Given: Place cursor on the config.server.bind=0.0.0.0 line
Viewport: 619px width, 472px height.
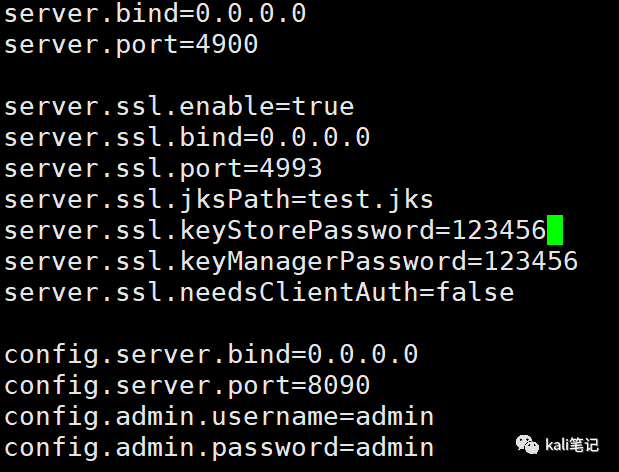Looking at the screenshot, I should [x=211, y=354].
